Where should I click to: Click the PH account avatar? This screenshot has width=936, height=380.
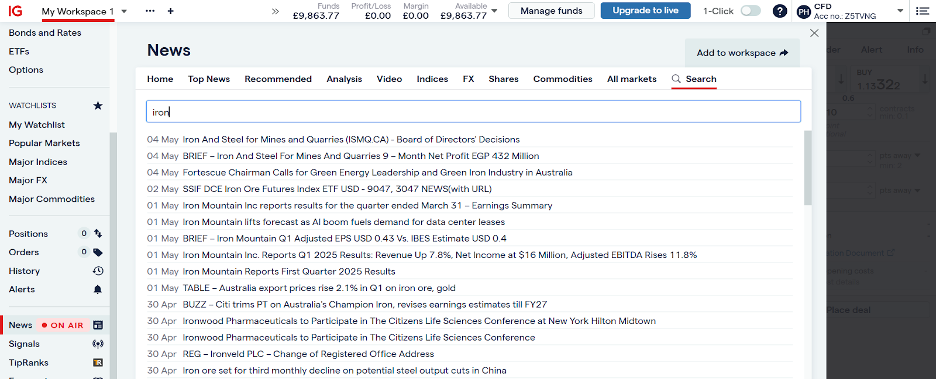[x=804, y=11]
